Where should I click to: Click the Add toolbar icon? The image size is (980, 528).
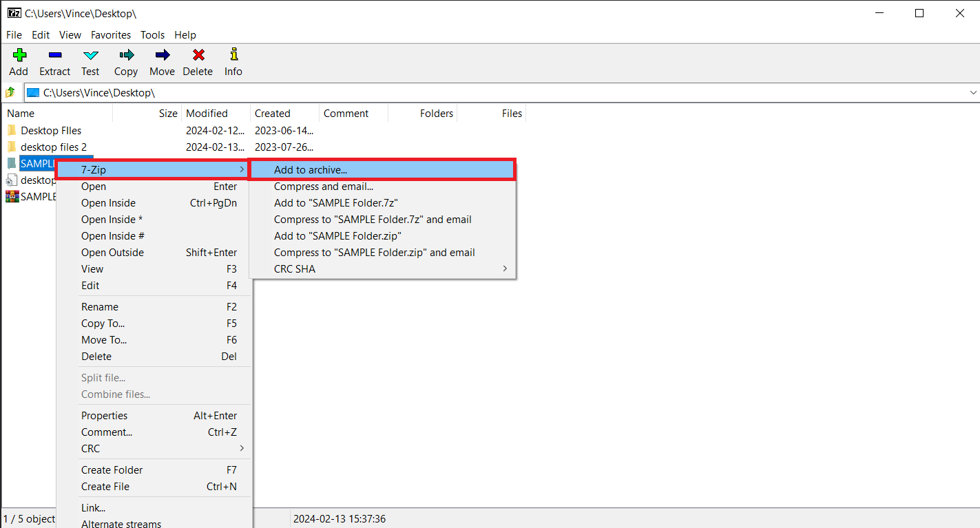pos(19,55)
